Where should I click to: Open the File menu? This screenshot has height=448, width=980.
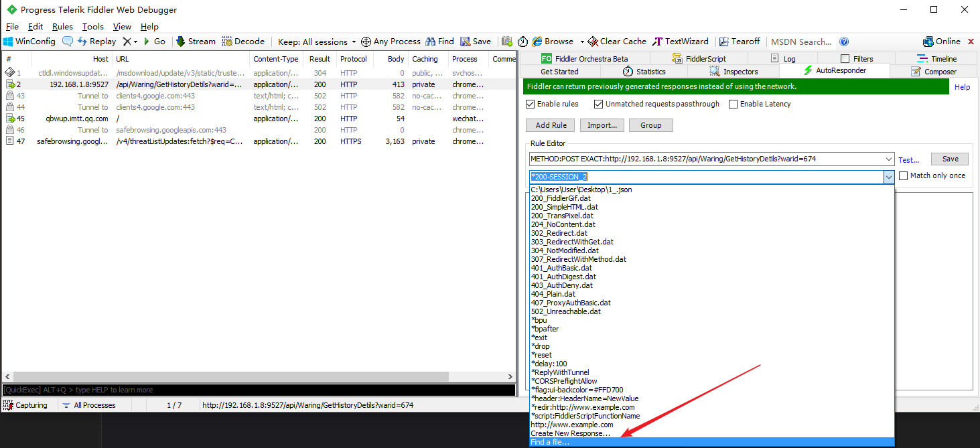tap(12, 27)
